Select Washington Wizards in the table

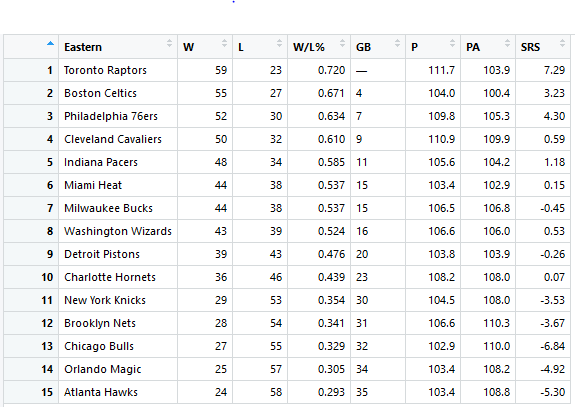pyautogui.click(x=118, y=231)
